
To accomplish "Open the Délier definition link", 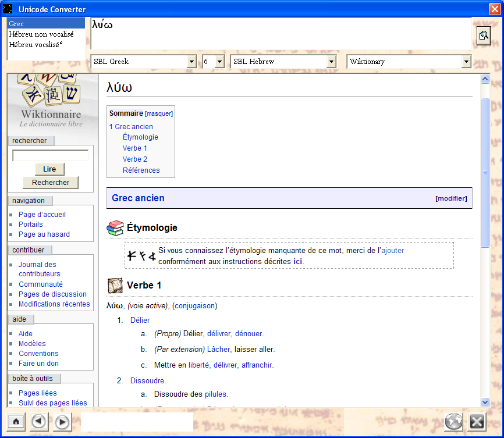I will (x=140, y=320).
